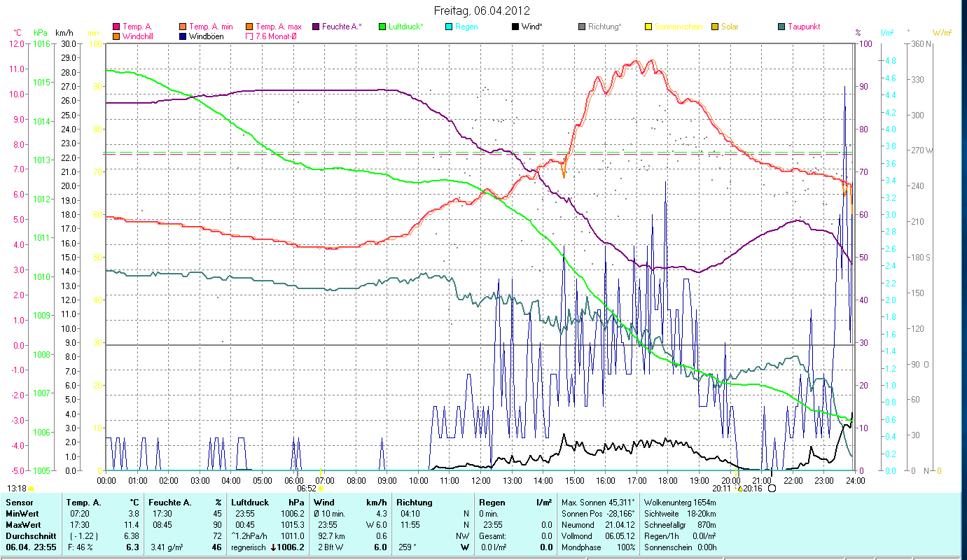
Task: Click the sun icon beside 13:18
Action: pos(31,489)
